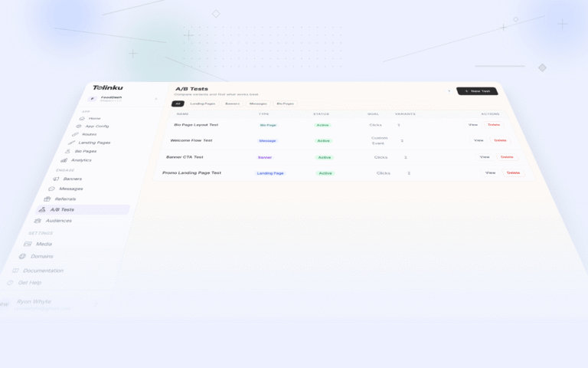
Task: Click the Message type badge
Action: coord(267,141)
